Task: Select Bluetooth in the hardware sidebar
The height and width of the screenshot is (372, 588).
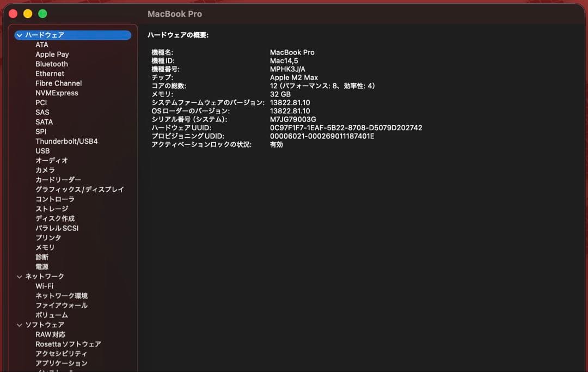Action: pos(51,64)
